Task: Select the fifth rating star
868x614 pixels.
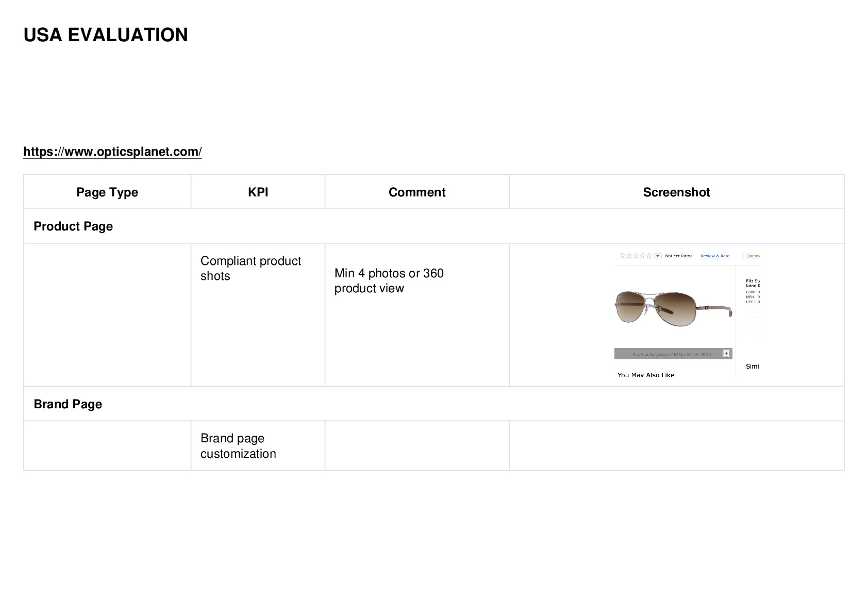Action: pyautogui.click(x=649, y=256)
